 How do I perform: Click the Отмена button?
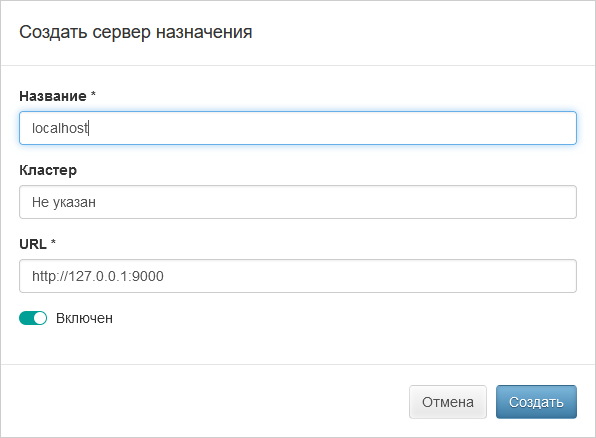448,402
